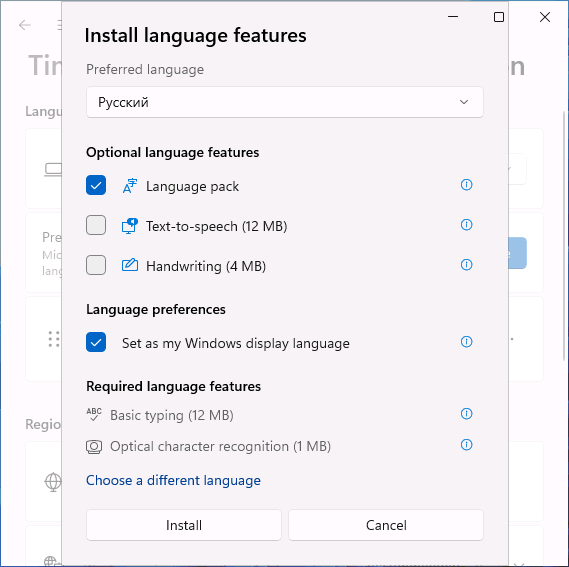Viewport: 569px width, 567px height.
Task: Click the display laptop icon in Settings
Action: tap(53, 170)
